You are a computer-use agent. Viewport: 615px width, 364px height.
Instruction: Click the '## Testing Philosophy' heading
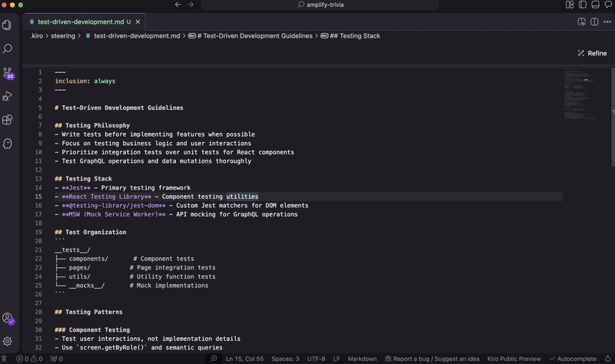tap(92, 125)
